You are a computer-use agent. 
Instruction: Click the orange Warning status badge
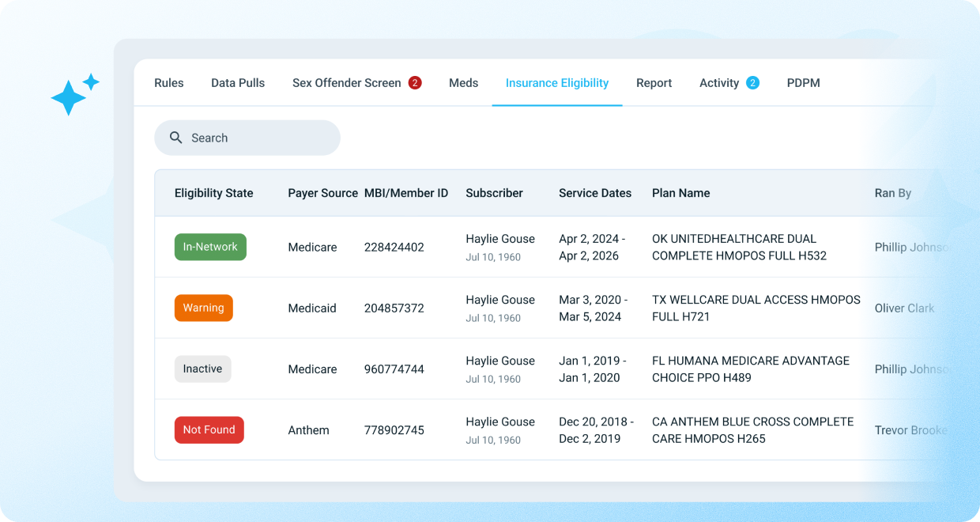(x=203, y=308)
